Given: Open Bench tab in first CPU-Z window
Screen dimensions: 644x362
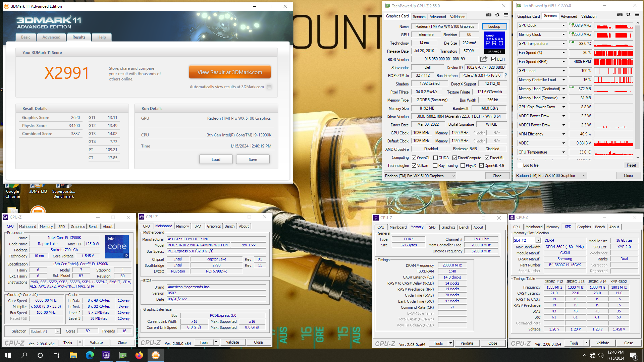Looking at the screenshot, I should pos(93,227).
